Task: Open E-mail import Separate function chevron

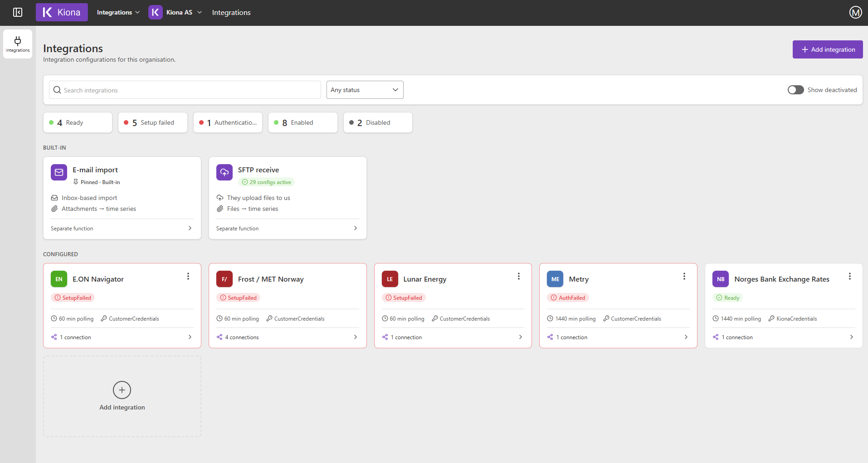Action: click(190, 228)
